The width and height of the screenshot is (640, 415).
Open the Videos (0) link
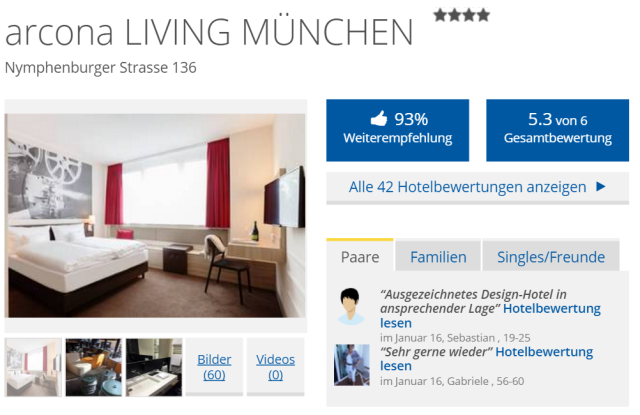[276, 367]
